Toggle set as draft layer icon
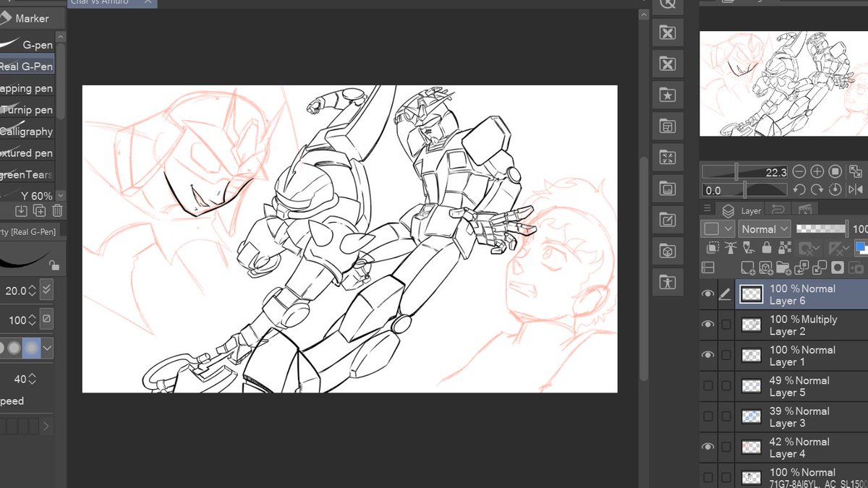The width and height of the screenshot is (868, 488). (x=749, y=248)
